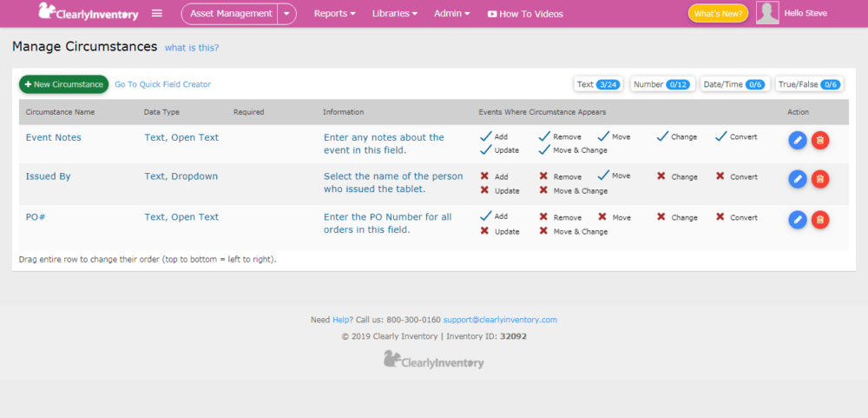Click the Action column header
This screenshot has height=418, width=868.
pyautogui.click(x=799, y=112)
